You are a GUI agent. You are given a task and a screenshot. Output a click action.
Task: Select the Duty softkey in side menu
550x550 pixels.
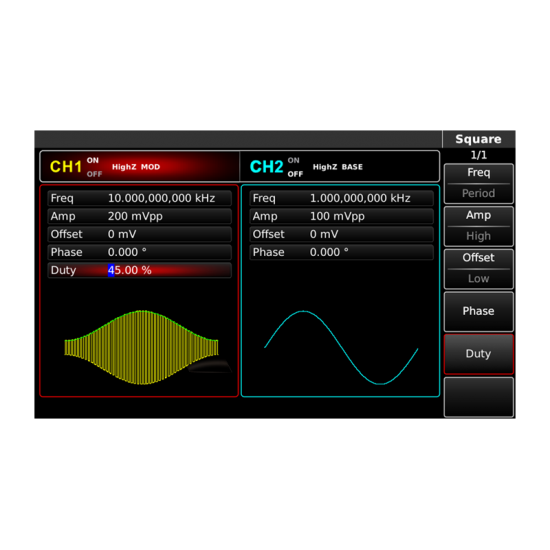(x=478, y=354)
